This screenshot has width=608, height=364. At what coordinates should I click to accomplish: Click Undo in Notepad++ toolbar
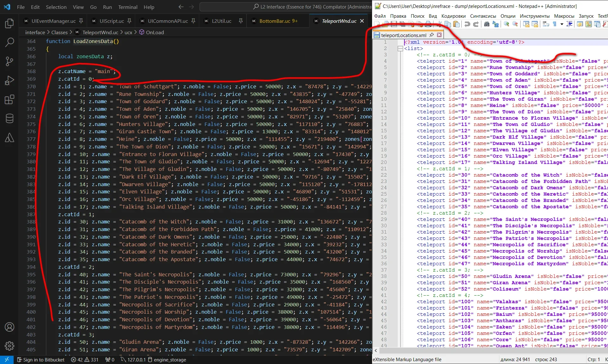(x=467, y=24)
